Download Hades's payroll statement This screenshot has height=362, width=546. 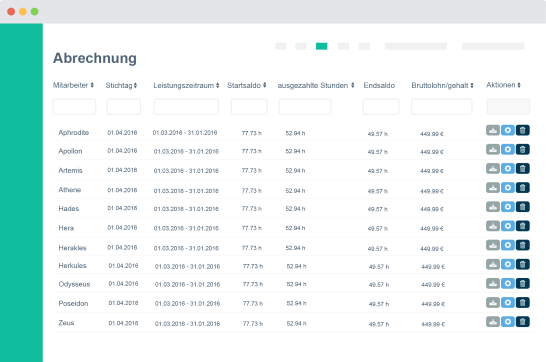(x=493, y=207)
